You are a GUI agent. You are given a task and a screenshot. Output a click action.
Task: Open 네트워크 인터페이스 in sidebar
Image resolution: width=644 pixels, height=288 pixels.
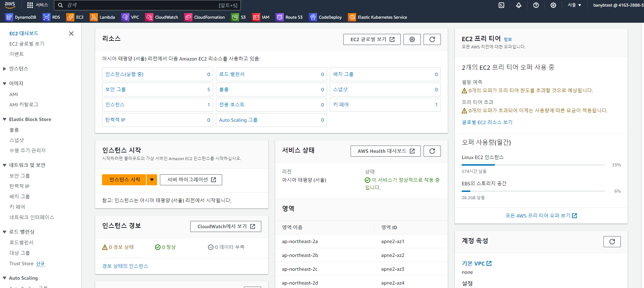[32, 217]
